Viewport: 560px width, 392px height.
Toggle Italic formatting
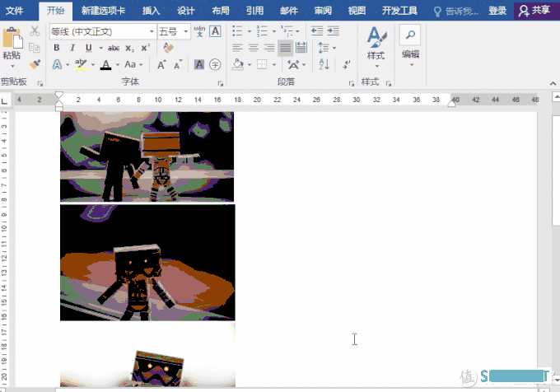tap(72, 48)
